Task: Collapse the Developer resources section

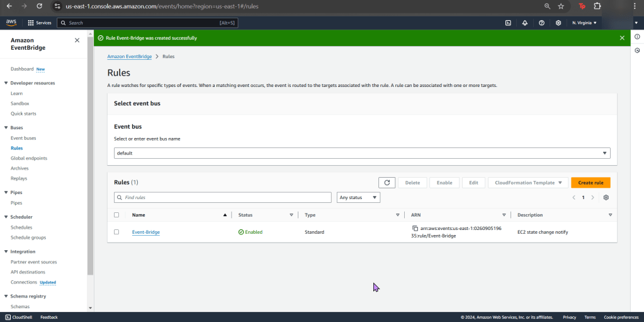Action: tap(6, 83)
